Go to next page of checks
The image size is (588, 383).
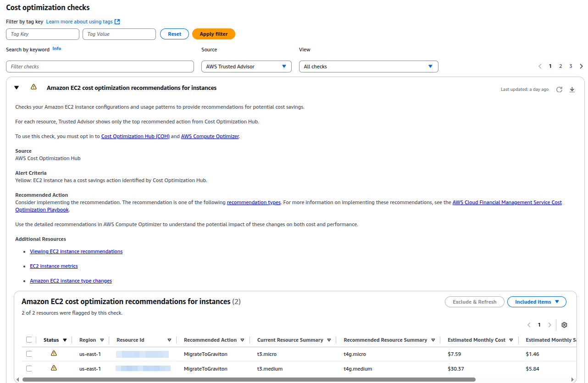[581, 67]
